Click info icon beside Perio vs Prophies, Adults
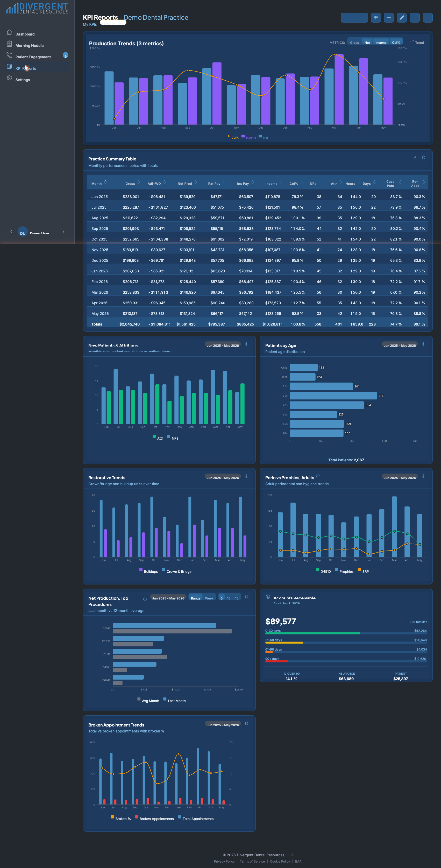 click(318, 476)
